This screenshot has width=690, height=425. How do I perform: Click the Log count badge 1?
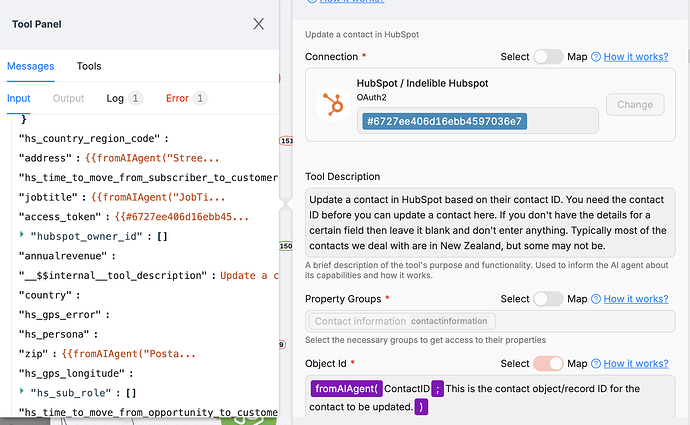coord(135,98)
